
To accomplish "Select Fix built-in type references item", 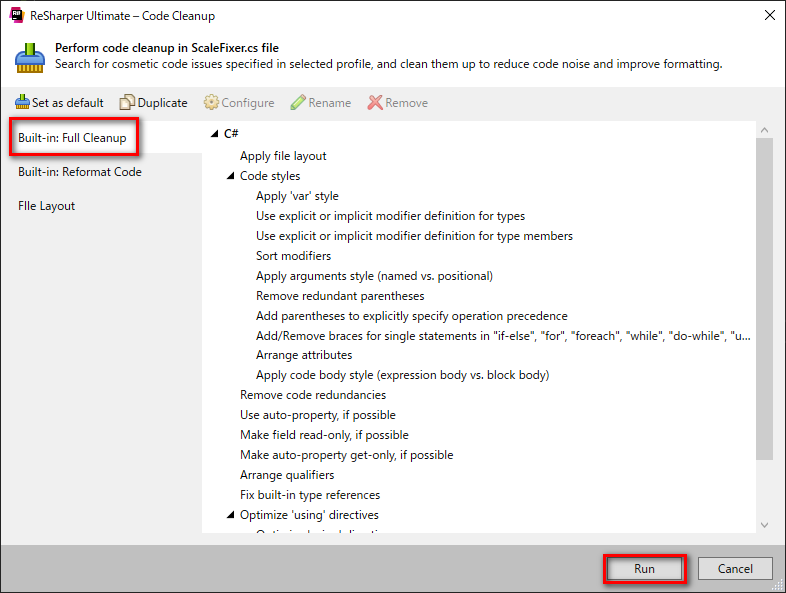I will (x=310, y=495).
